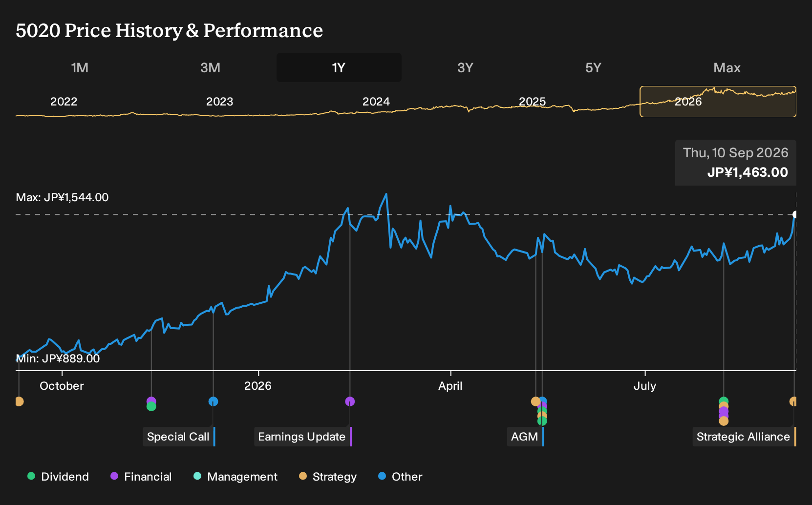
Task: Click the blue dot atop the AGM event stack
Action: (x=543, y=400)
